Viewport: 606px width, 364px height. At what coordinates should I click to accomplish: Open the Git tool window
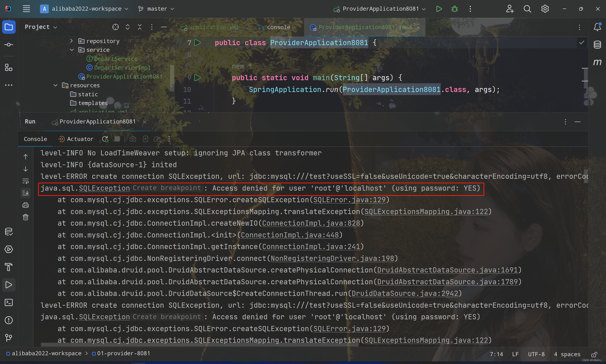(x=9, y=338)
